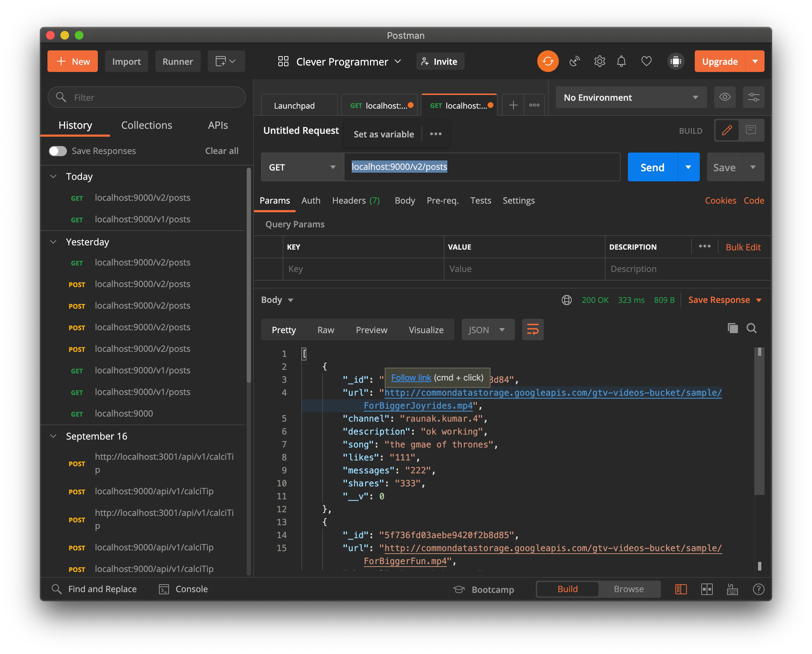The image size is (812, 654).
Task: Click the edit pencil toggle near BUILD
Action: (727, 130)
